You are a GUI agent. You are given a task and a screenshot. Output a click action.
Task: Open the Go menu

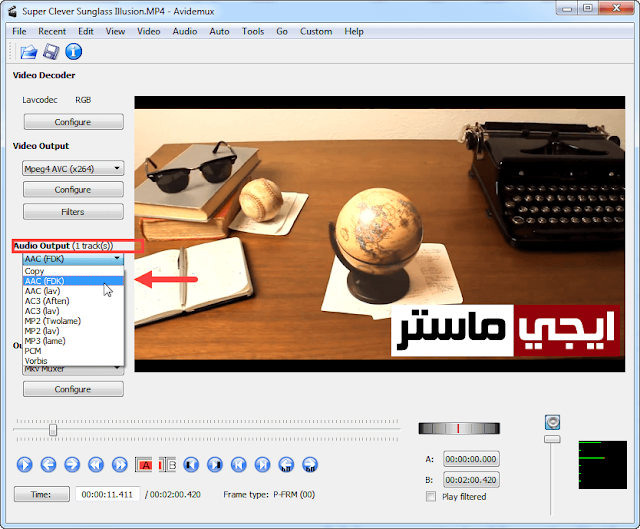tap(282, 31)
